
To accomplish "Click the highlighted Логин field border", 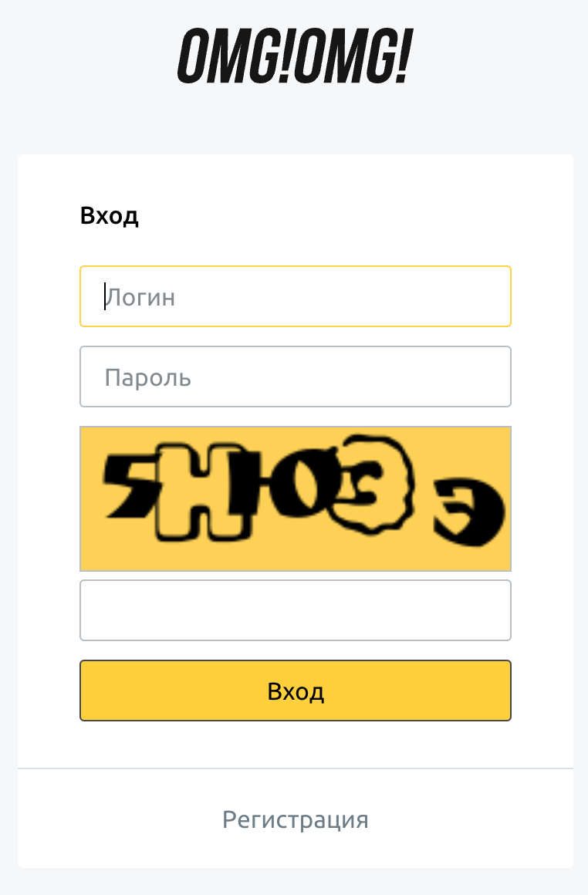I will pos(296,267).
